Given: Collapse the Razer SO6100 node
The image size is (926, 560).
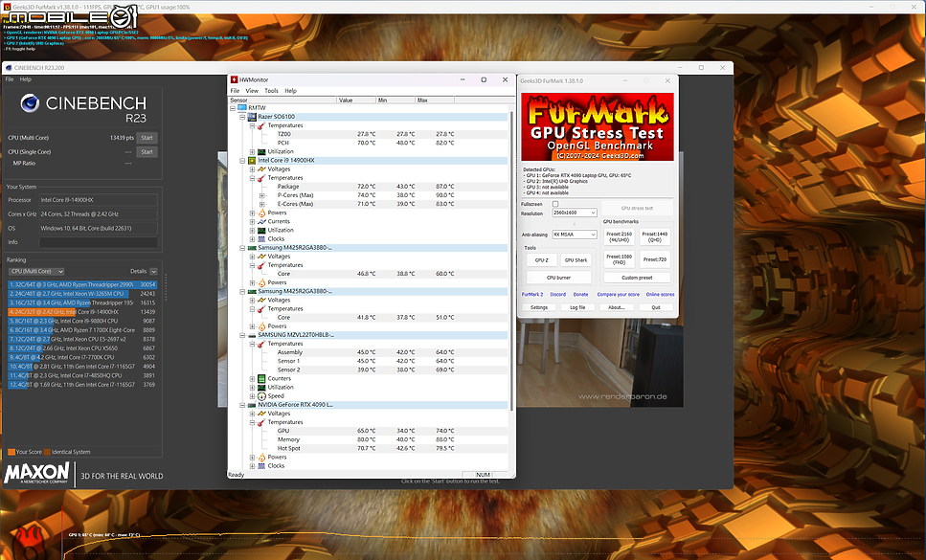Looking at the screenshot, I should [x=242, y=117].
